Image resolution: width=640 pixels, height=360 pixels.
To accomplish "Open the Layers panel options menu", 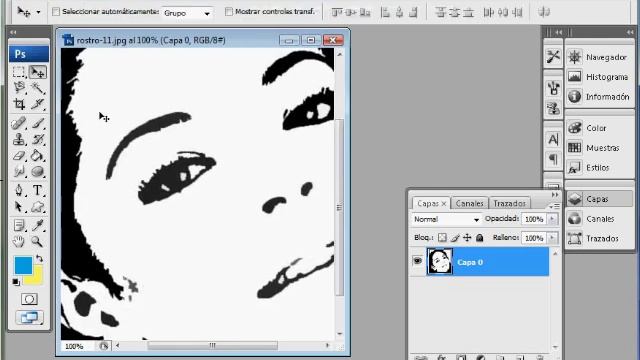I will click(554, 207).
